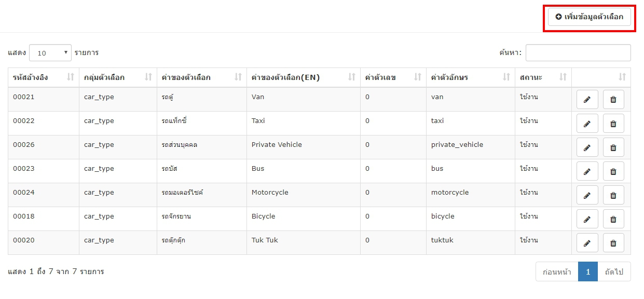This screenshot has height=299, width=644.
Task: Open the rows-per-page dropdown showing 10
Action: coord(50,53)
